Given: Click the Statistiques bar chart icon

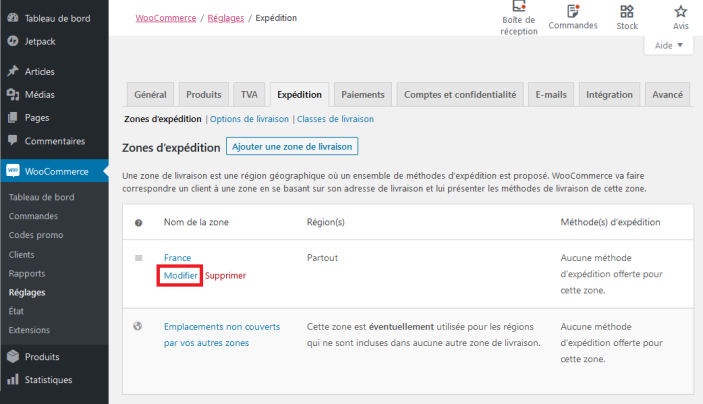Looking at the screenshot, I should click(12, 380).
